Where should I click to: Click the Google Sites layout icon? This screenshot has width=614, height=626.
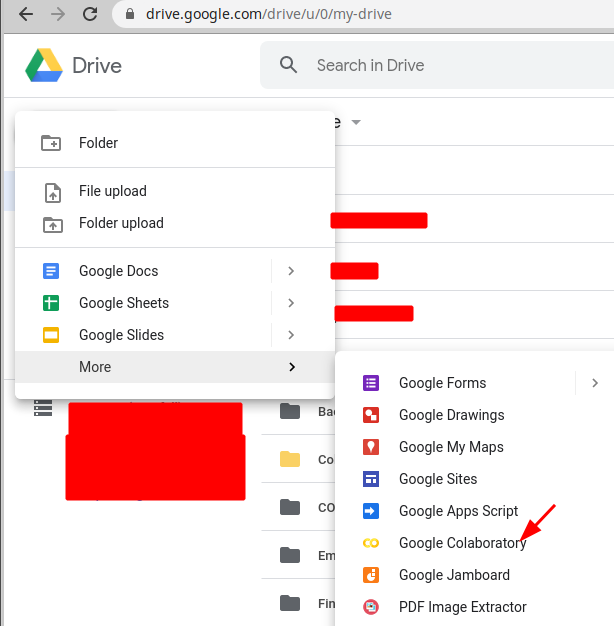(371, 479)
